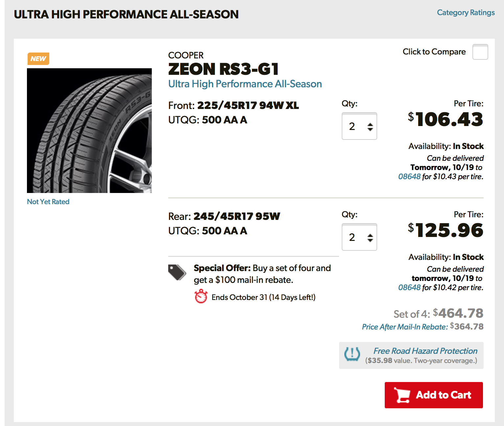504x426 pixels.
Task: Change rear delivery zip code 08648
Action: [x=409, y=288]
